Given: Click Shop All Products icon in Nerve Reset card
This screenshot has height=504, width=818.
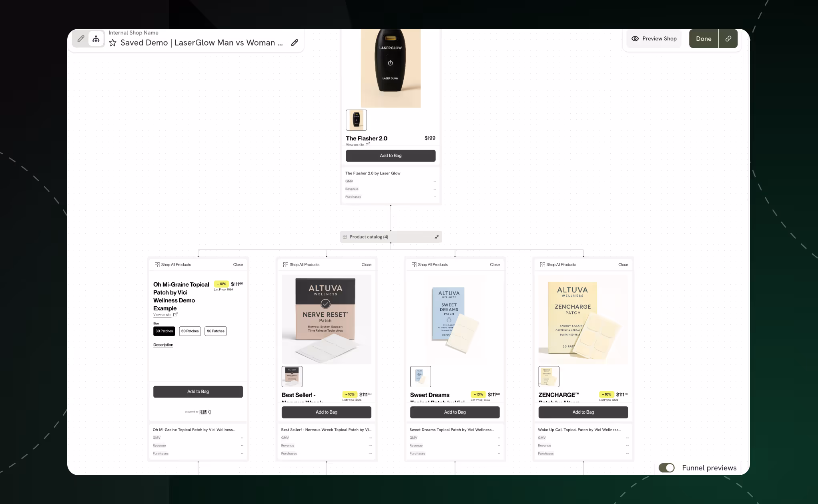Looking at the screenshot, I should [x=286, y=265].
